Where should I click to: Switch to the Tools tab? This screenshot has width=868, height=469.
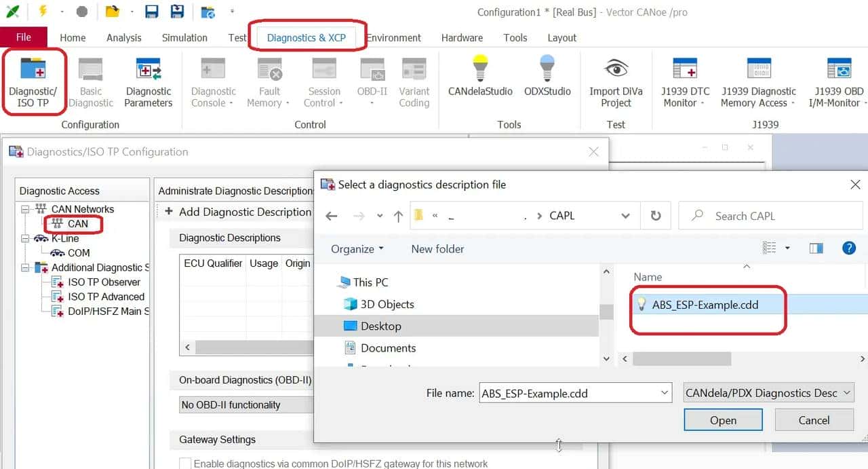515,37
